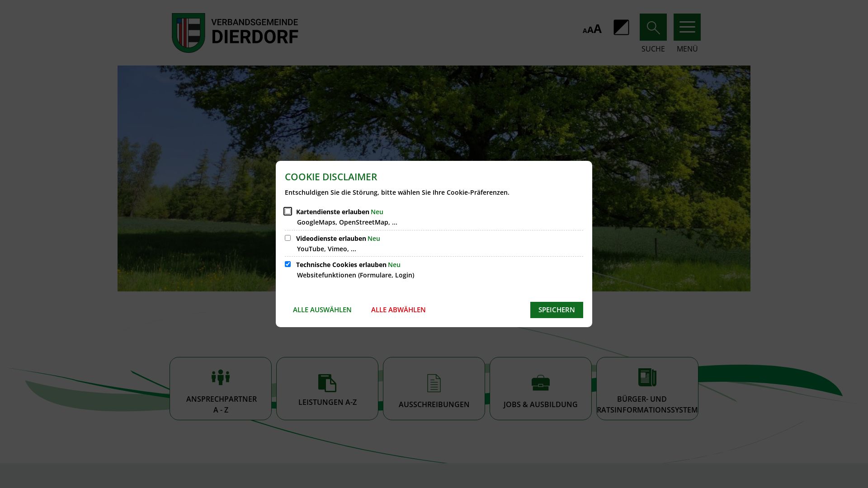Enable the Videodienste erlauben checkbox
868x488 pixels.
(x=288, y=238)
